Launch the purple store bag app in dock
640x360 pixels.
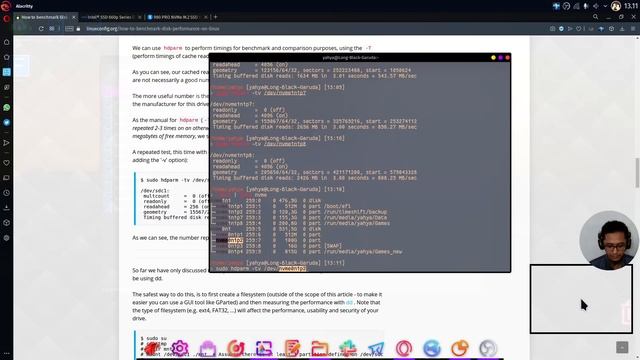tap(208, 348)
